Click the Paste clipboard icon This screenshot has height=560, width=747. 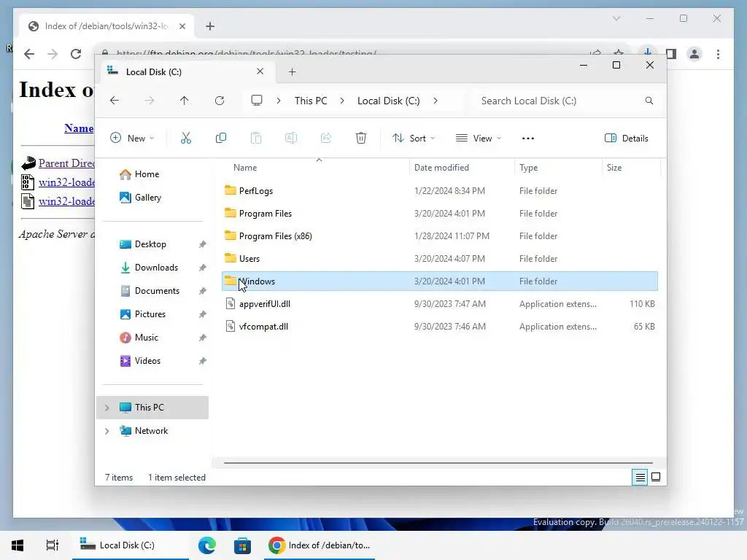pyautogui.click(x=256, y=138)
